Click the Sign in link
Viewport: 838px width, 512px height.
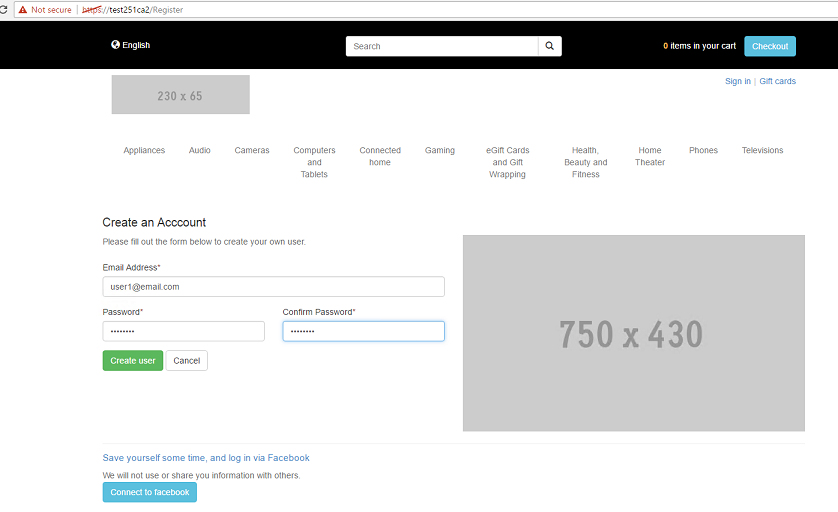pyautogui.click(x=737, y=82)
